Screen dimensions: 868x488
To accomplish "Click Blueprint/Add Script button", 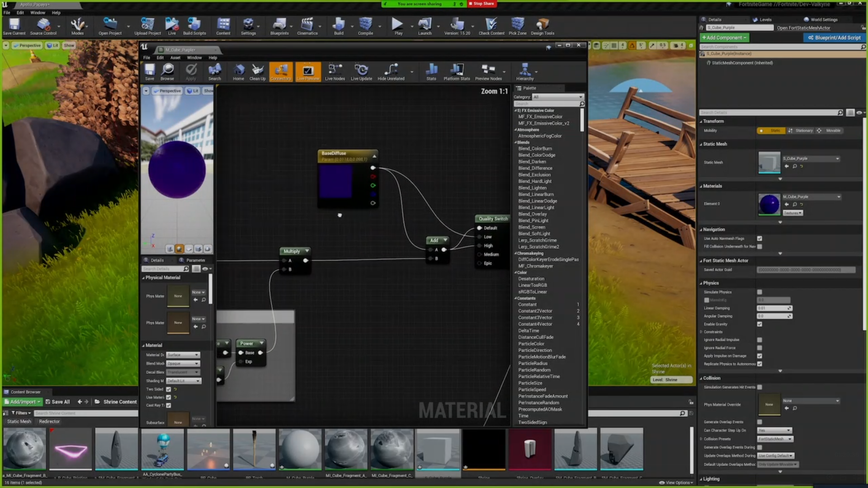I will tap(834, 38).
